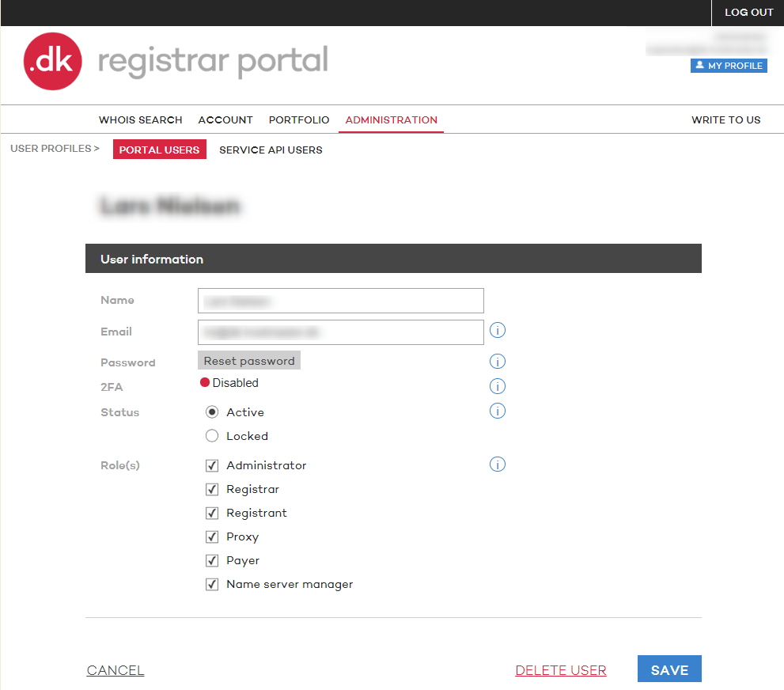Disable the Name server manager role

pyautogui.click(x=211, y=584)
